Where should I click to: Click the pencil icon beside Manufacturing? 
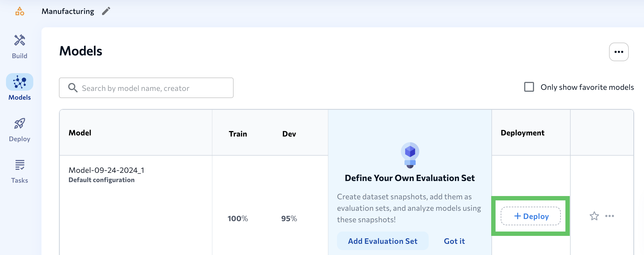106,11
